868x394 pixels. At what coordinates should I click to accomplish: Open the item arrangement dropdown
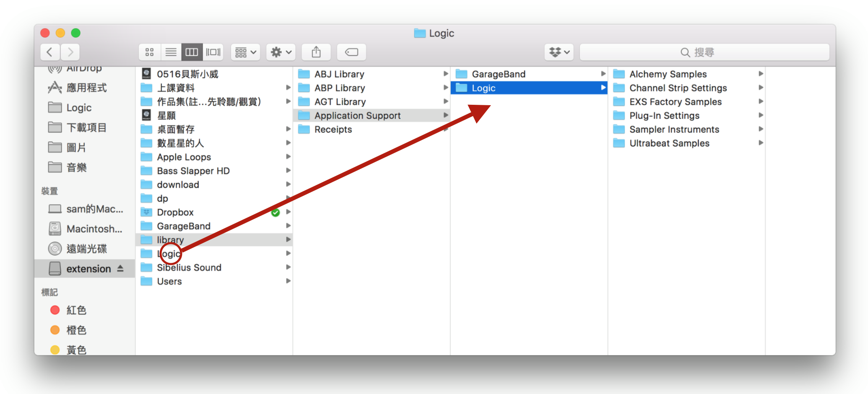(x=245, y=52)
